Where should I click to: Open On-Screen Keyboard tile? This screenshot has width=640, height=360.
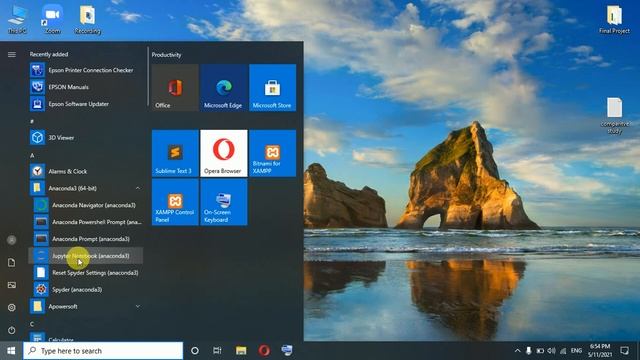click(x=224, y=202)
